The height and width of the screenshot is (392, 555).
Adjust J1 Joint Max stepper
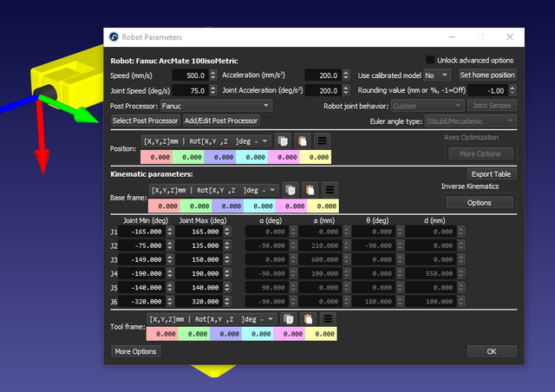[x=227, y=232]
